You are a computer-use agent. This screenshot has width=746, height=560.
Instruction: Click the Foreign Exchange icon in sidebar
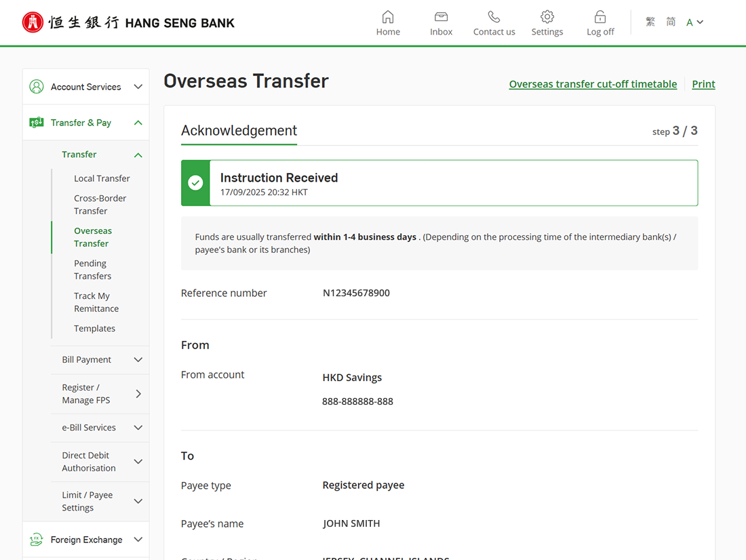[x=37, y=540]
